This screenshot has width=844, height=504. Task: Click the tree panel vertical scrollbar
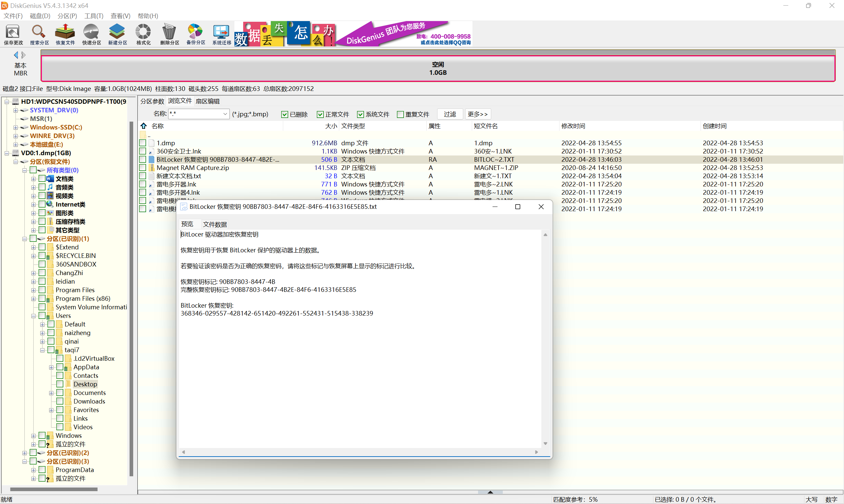pyautogui.click(x=131, y=299)
